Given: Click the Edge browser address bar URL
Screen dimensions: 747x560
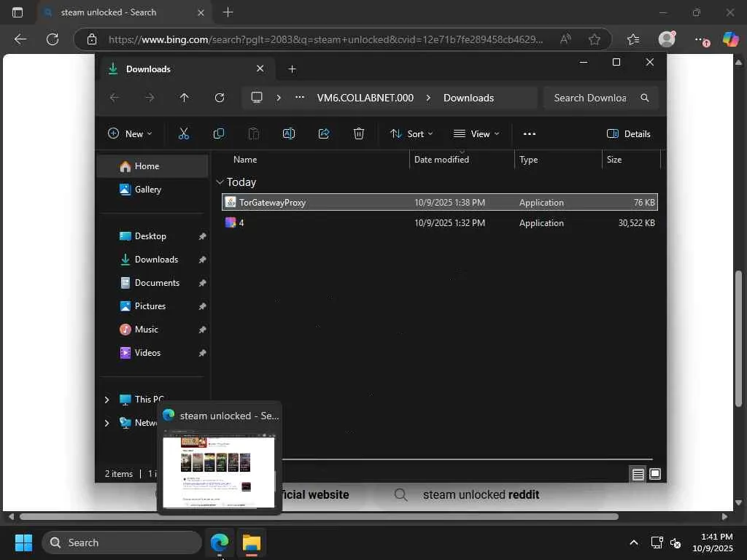Looking at the screenshot, I should tap(326, 39).
